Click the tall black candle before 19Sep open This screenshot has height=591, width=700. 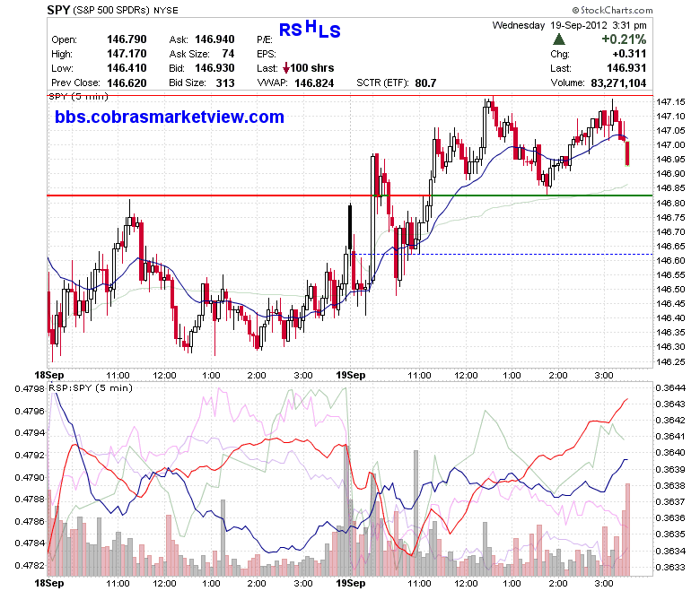click(350, 228)
